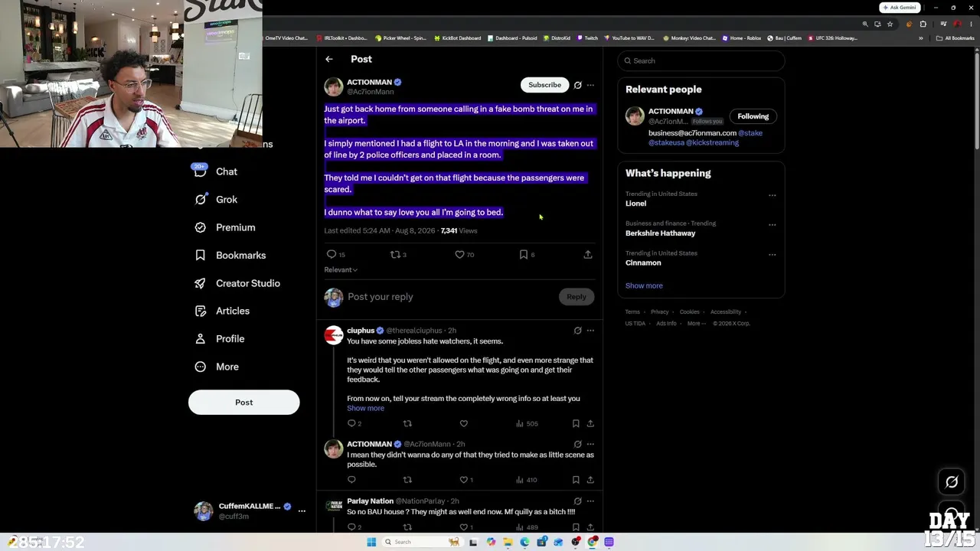Expand the More sidebar menu
This screenshot has height=551, width=980.
click(x=217, y=367)
